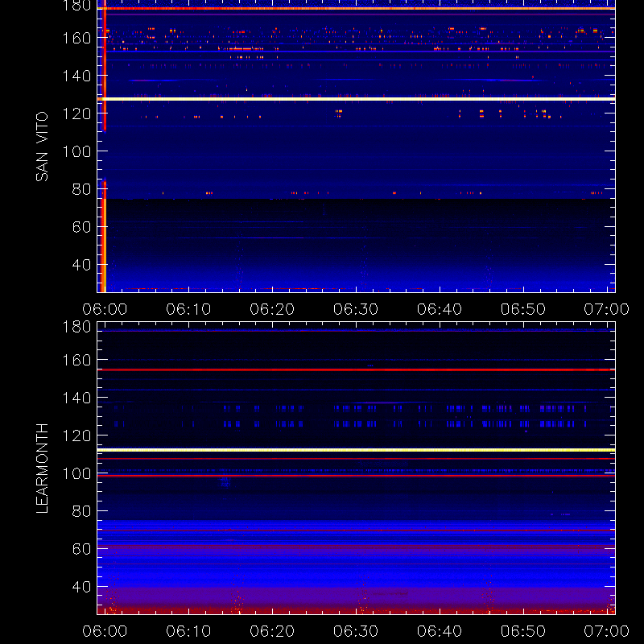644x644 pixels.
Task: Click the SAN VITO axis label
Action: pyautogui.click(x=42, y=147)
